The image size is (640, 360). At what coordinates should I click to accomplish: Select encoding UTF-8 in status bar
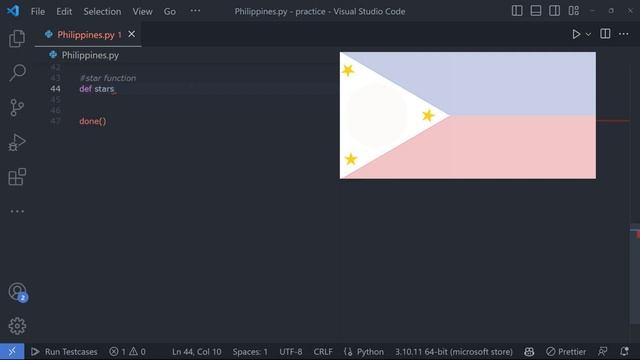coord(291,351)
